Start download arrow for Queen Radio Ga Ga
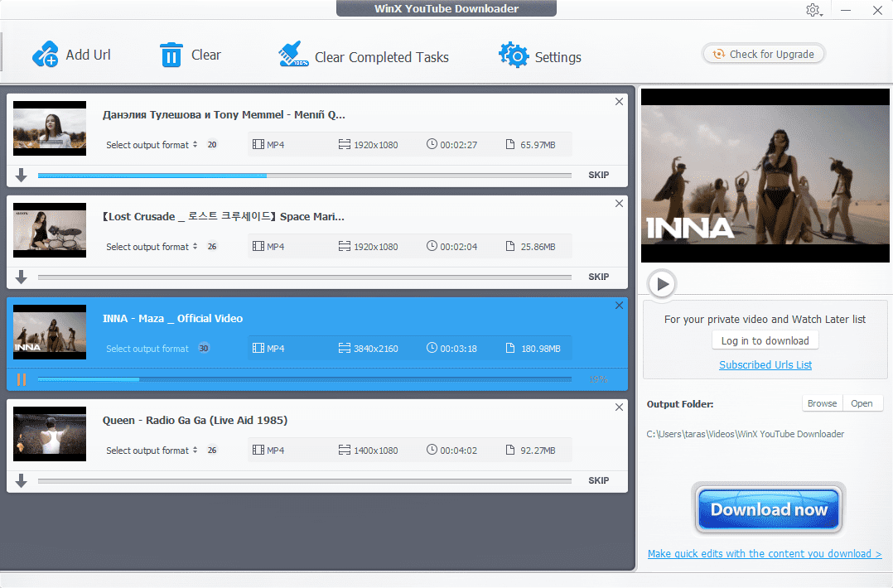Image resolution: width=893 pixels, height=588 pixels. (21, 481)
